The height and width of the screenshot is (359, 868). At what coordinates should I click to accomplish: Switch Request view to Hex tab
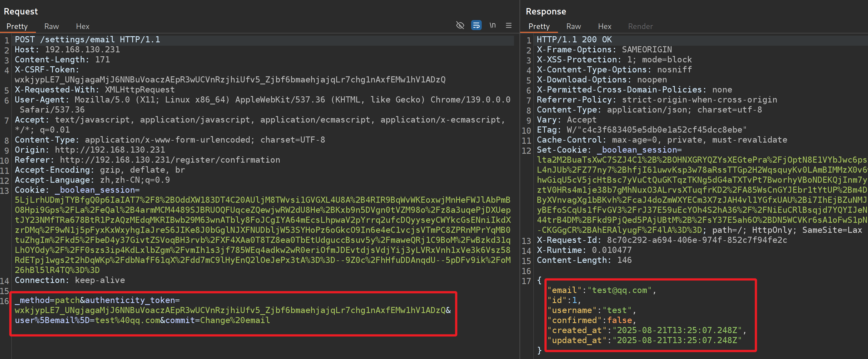point(83,26)
